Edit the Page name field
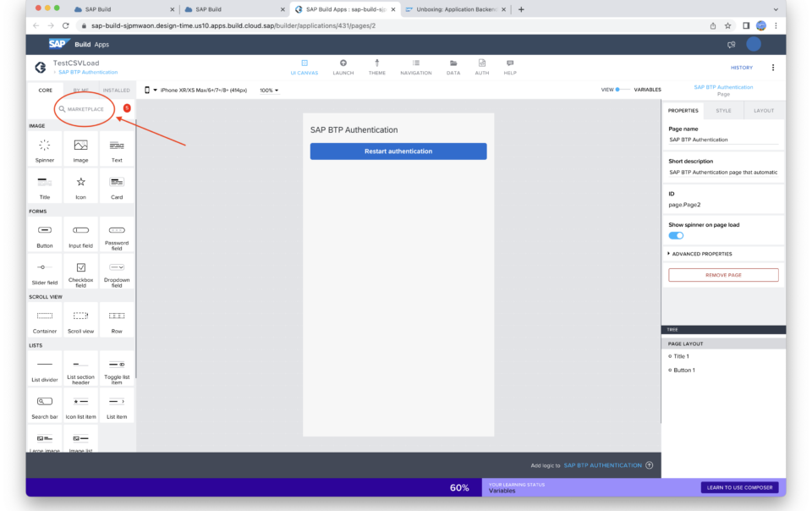The width and height of the screenshot is (812, 511). coord(723,140)
